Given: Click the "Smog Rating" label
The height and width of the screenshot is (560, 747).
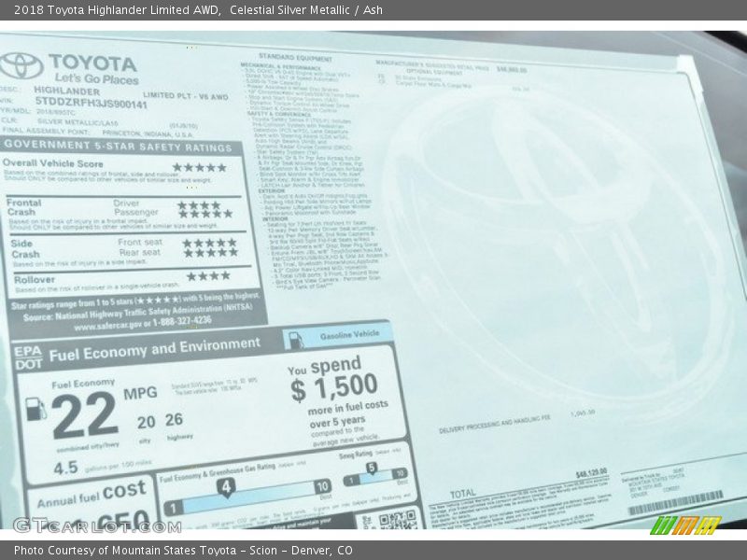Looking at the screenshot, I should (356, 455).
